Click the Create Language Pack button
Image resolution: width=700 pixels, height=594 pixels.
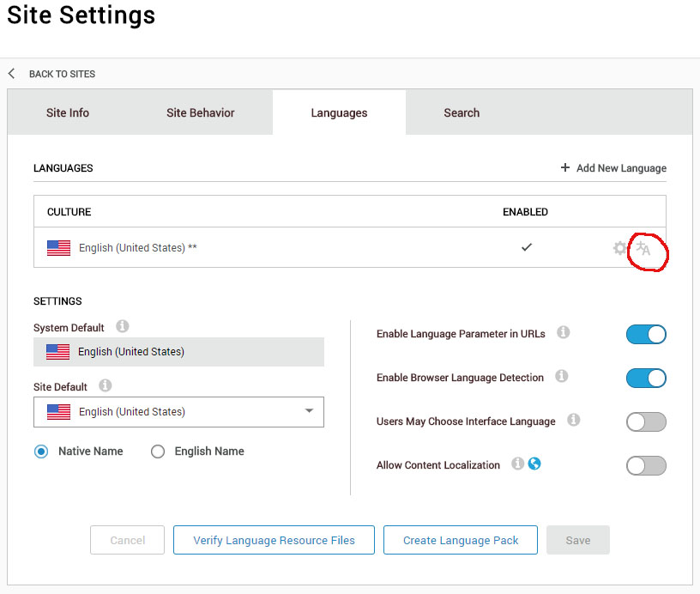461,540
